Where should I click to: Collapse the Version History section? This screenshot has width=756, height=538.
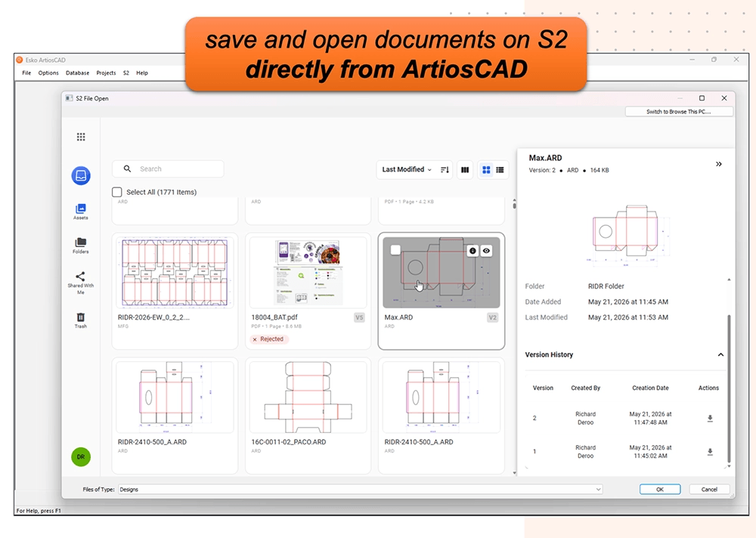coord(720,355)
